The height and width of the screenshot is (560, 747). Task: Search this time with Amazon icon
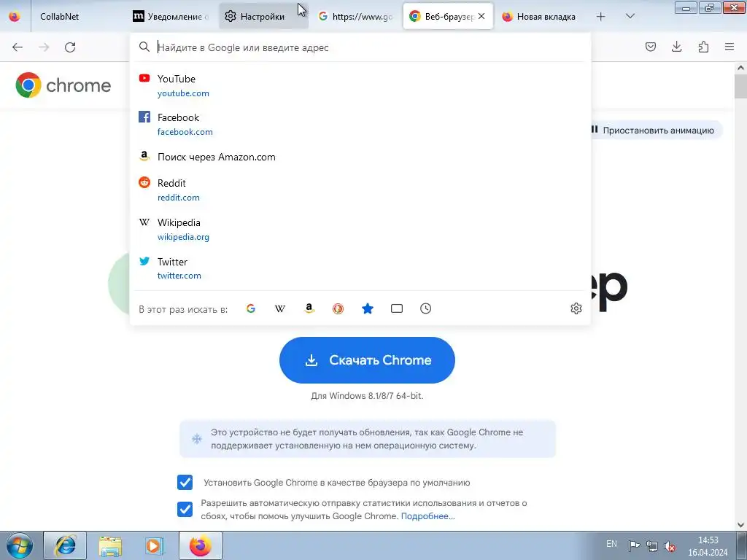point(309,308)
